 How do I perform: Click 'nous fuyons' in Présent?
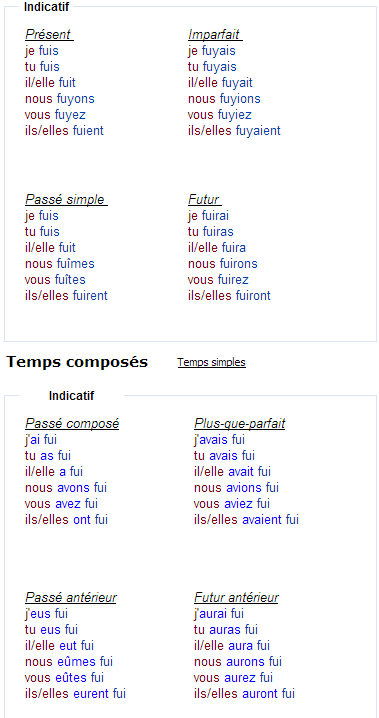click(60, 98)
